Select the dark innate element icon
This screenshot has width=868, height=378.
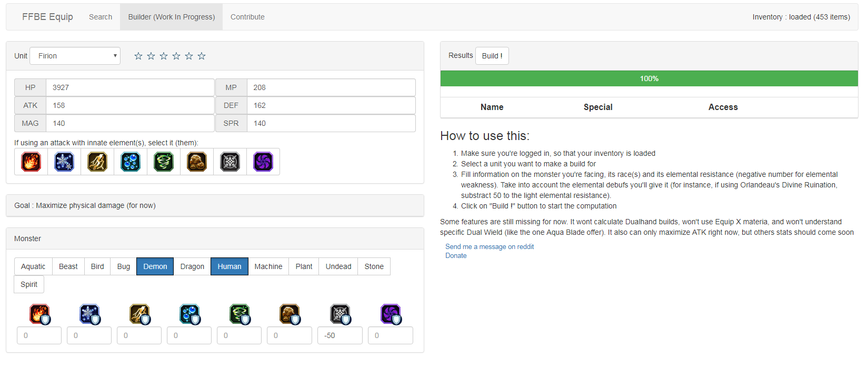pyautogui.click(x=263, y=162)
